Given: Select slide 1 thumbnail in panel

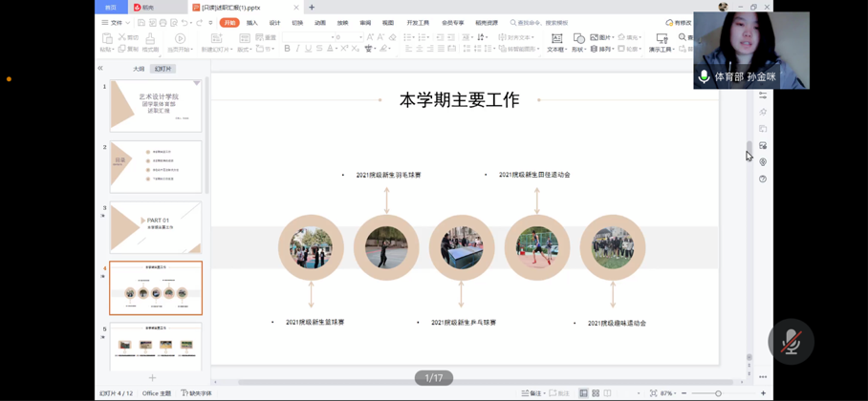Looking at the screenshot, I should 156,106.
